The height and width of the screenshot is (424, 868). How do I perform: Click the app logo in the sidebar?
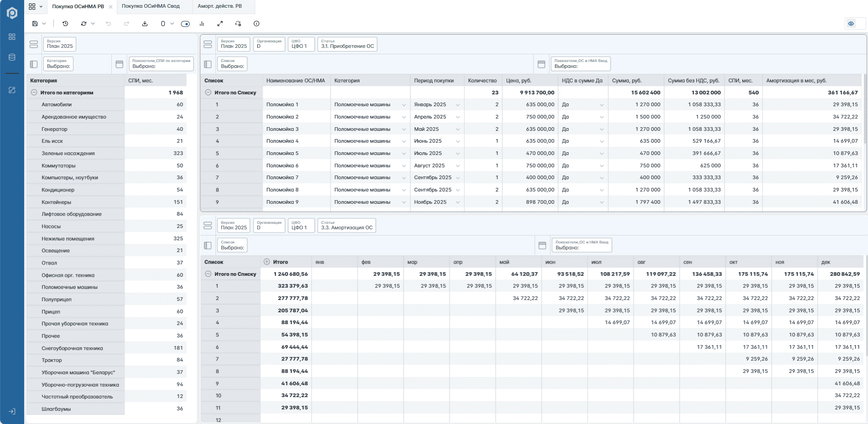click(x=12, y=13)
